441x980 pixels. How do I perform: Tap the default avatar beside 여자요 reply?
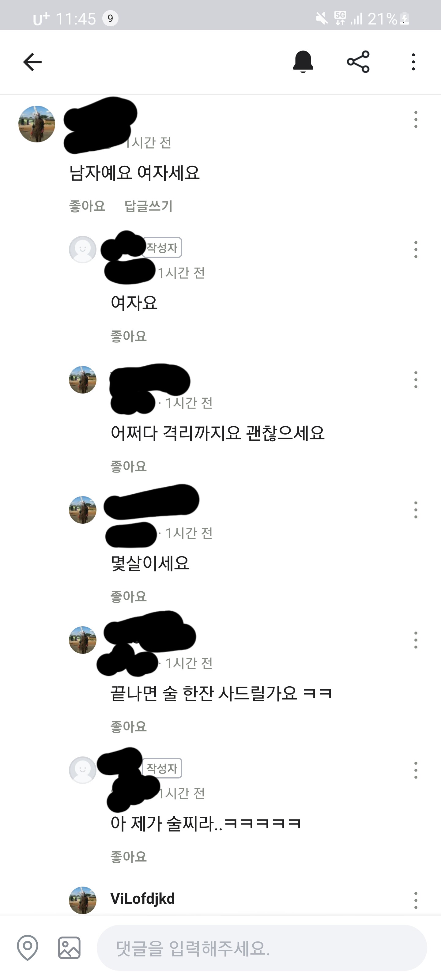(83, 250)
